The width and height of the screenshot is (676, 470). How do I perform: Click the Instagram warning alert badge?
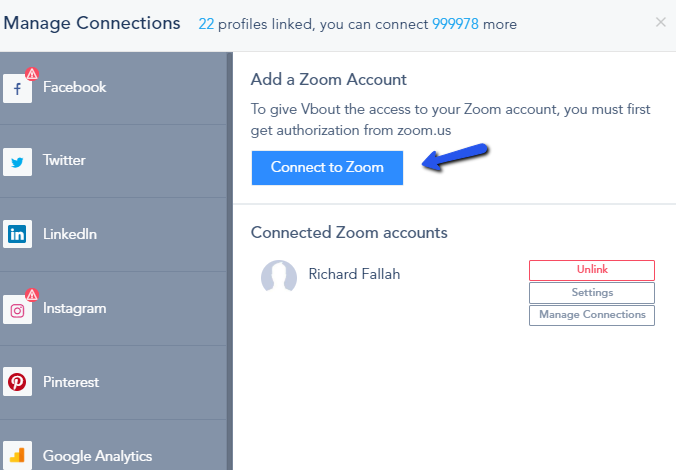32,295
